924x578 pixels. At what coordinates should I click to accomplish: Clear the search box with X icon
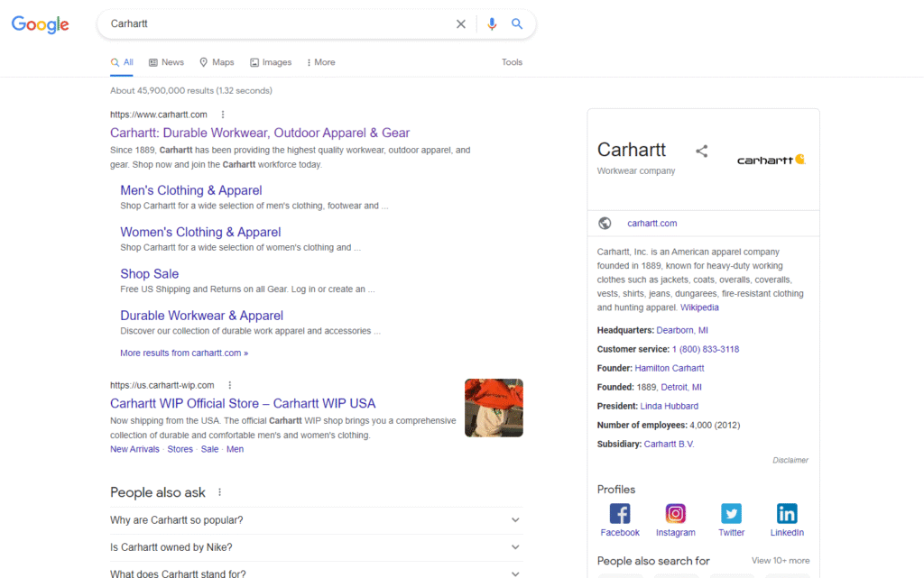[461, 23]
